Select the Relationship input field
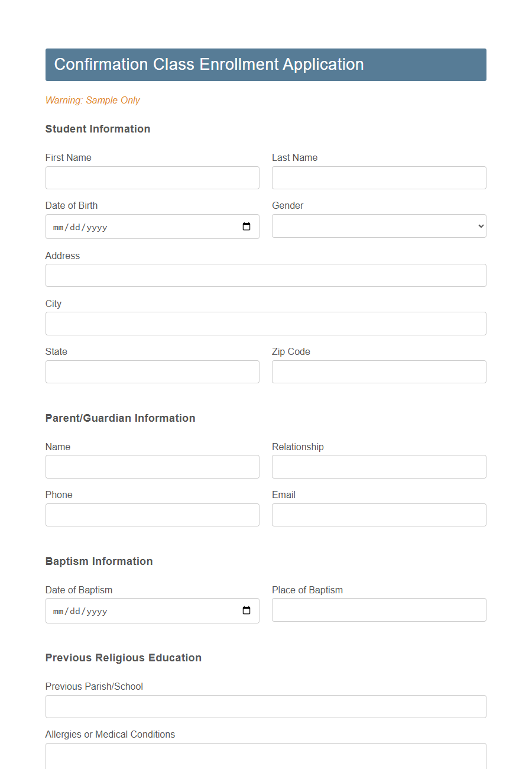The image size is (532, 769). coord(378,467)
